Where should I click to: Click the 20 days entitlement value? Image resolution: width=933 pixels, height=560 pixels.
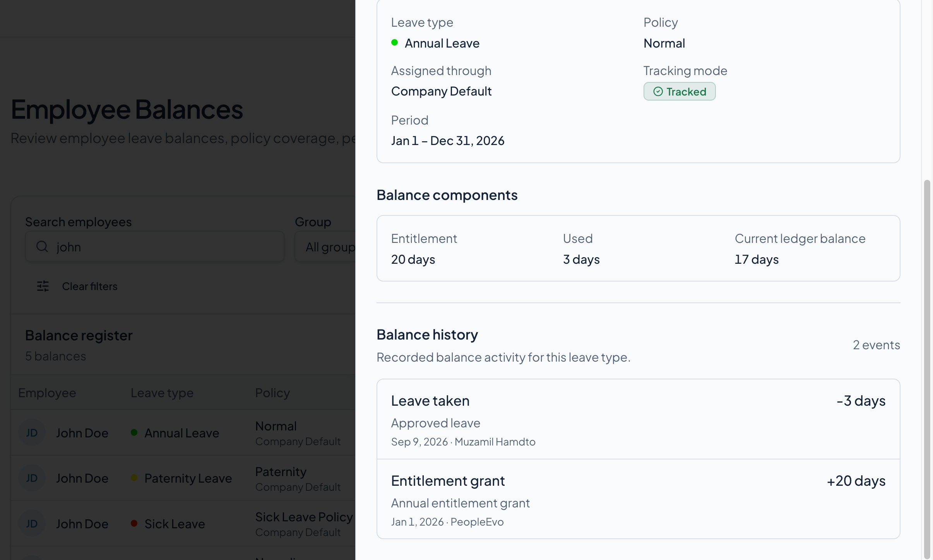point(413,259)
